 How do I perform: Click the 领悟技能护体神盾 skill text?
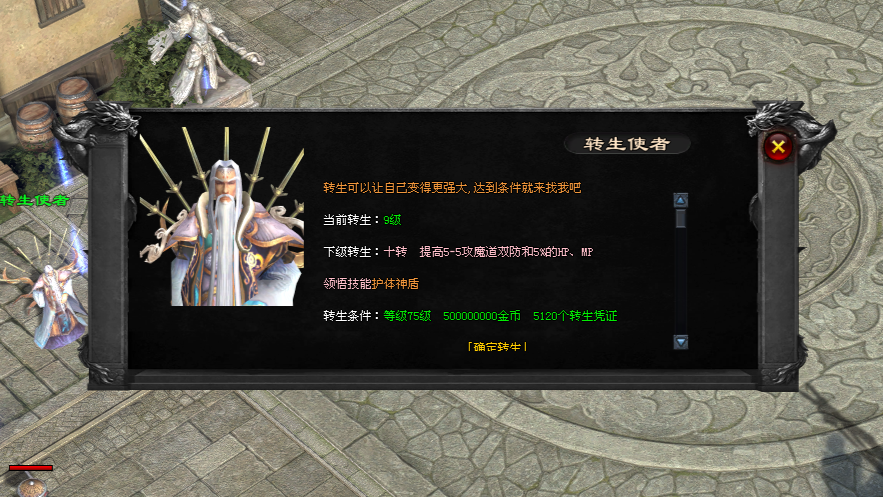[371, 284]
